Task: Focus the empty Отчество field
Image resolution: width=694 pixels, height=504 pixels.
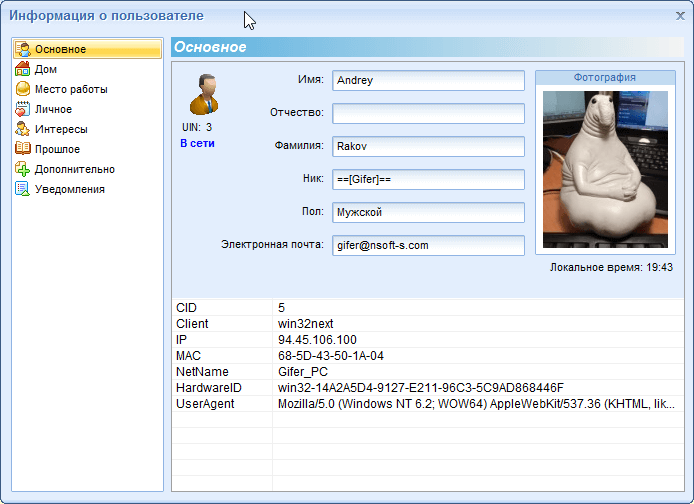Action: pyautogui.click(x=428, y=114)
